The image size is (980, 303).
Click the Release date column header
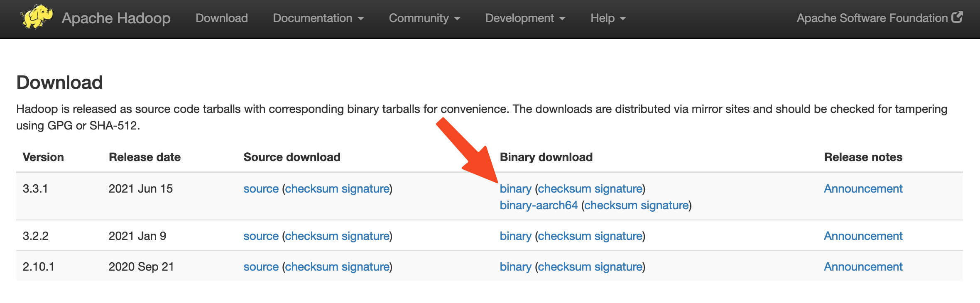[145, 157]
